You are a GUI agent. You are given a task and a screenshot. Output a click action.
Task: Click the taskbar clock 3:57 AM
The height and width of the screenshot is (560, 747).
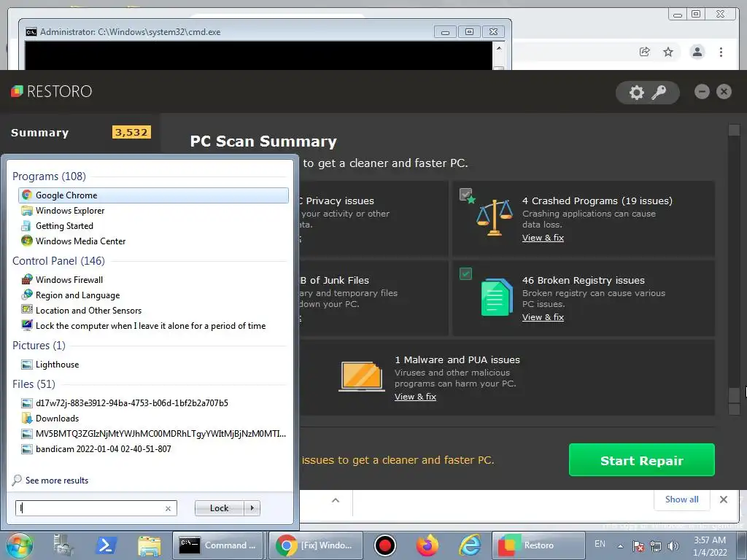click(x=710, y=546)
